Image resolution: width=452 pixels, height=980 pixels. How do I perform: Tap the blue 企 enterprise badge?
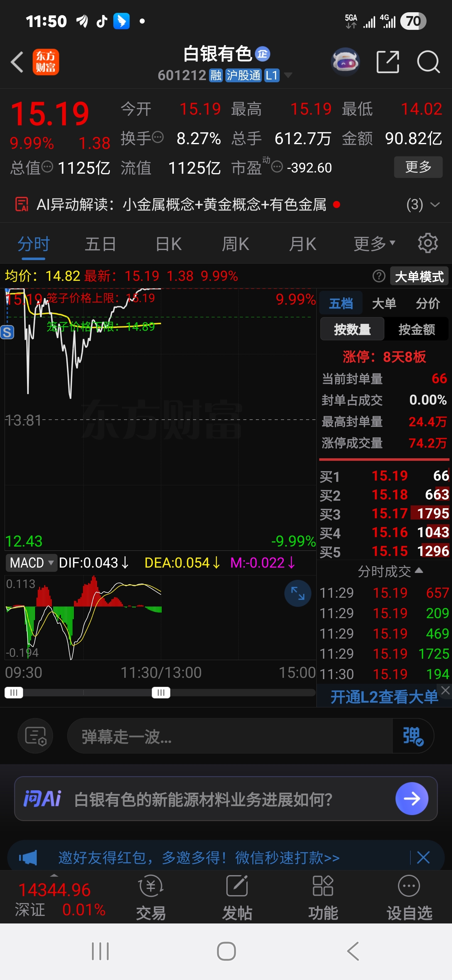coord(263,54)
